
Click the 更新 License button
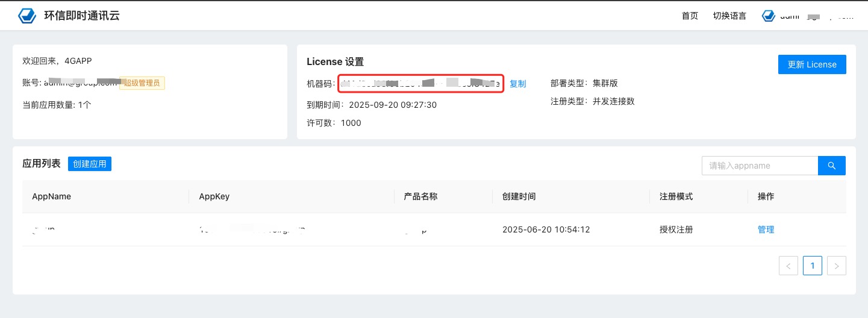pos(811,64)
